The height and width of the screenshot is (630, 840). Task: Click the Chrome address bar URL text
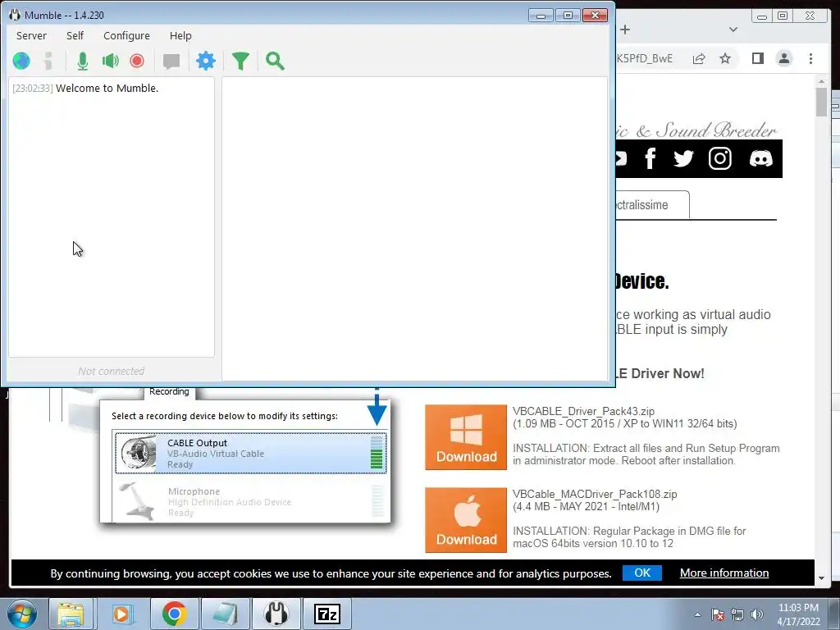tap(645, 58)
